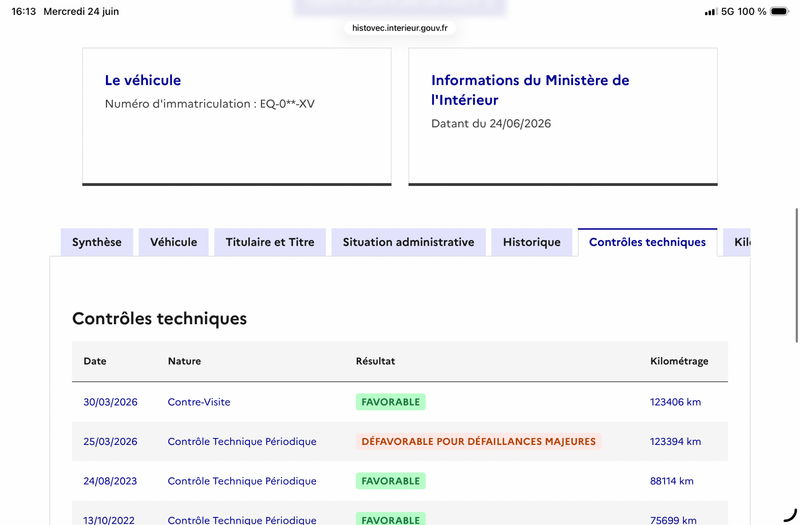Viewport: 800px width, 525px height.
Task: Open the Synthèse tab
Action: click(97, 242)
